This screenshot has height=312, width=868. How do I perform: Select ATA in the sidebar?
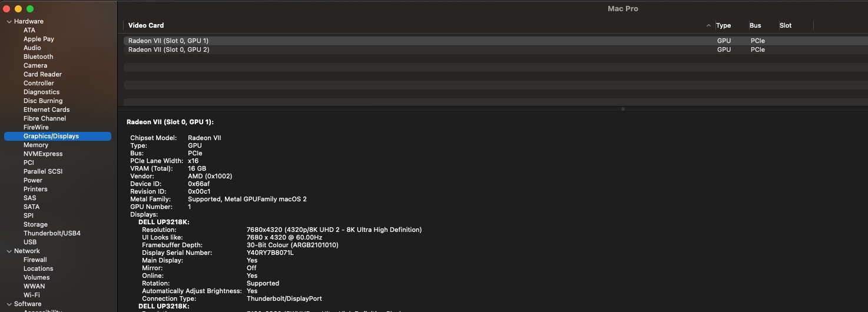[x=29, y=30]
